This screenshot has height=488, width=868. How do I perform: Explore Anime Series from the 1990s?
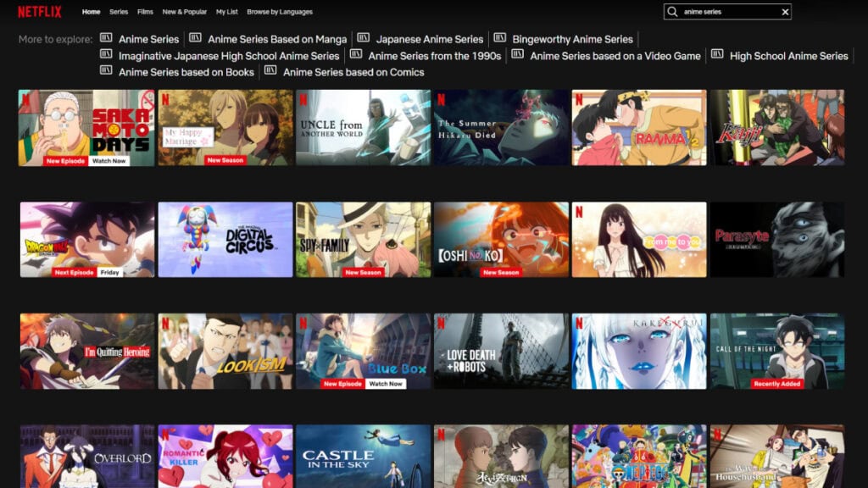435,56
